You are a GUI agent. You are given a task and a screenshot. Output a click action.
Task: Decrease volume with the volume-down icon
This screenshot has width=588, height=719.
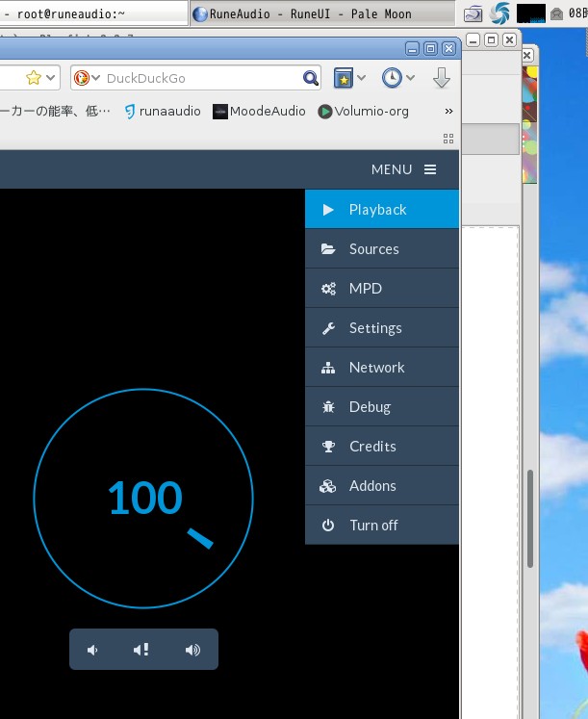coord(93,650)
